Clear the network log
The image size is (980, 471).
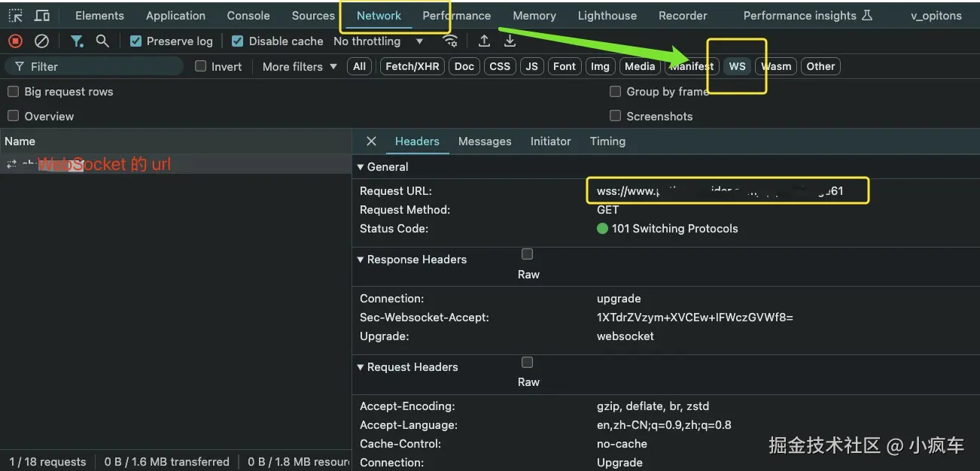click(42, 41)
